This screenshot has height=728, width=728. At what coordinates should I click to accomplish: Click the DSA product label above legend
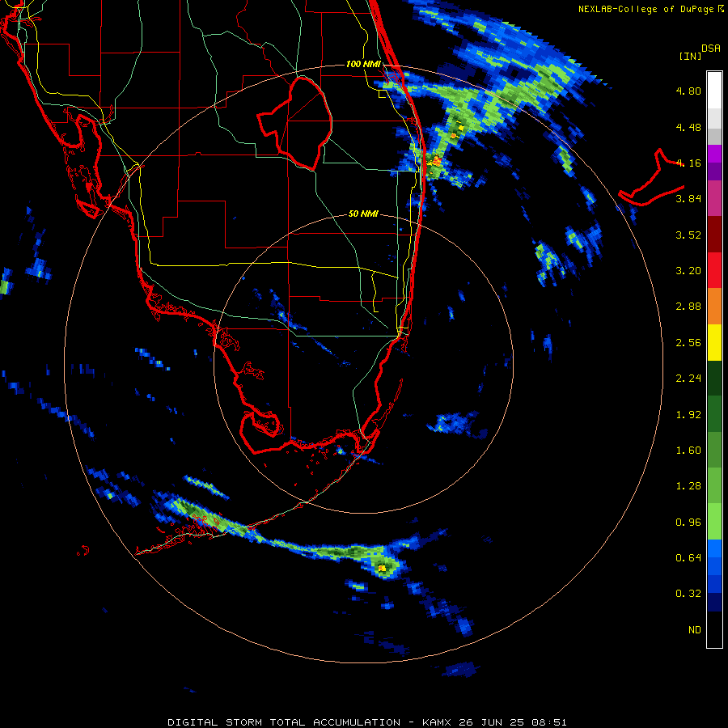point(711,49)
